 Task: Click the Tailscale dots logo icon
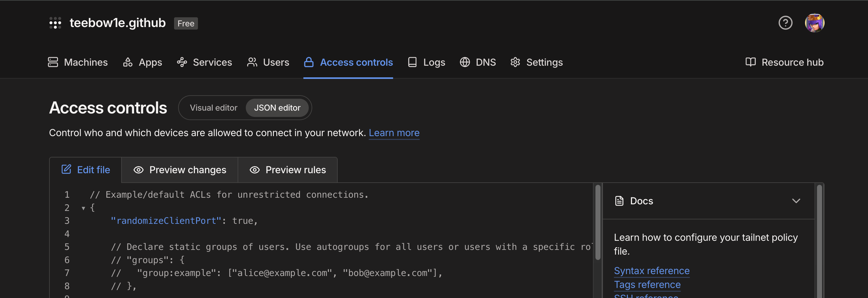[55, 23]
